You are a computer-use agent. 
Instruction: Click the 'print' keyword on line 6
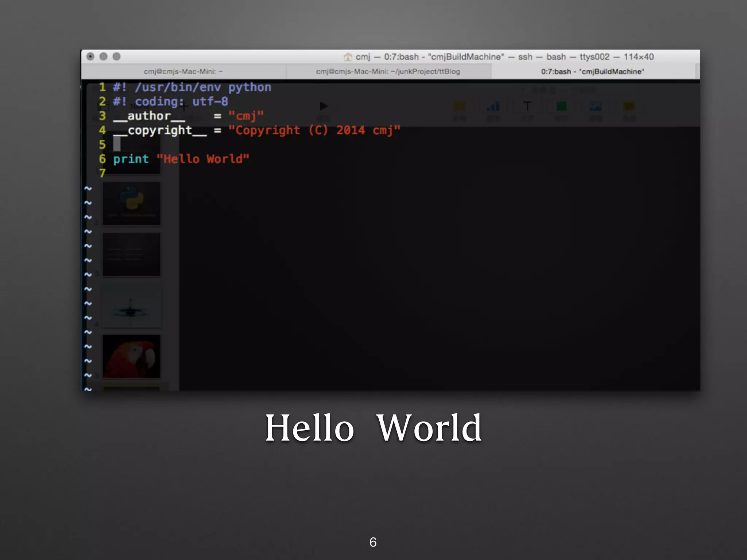(131, 159)
